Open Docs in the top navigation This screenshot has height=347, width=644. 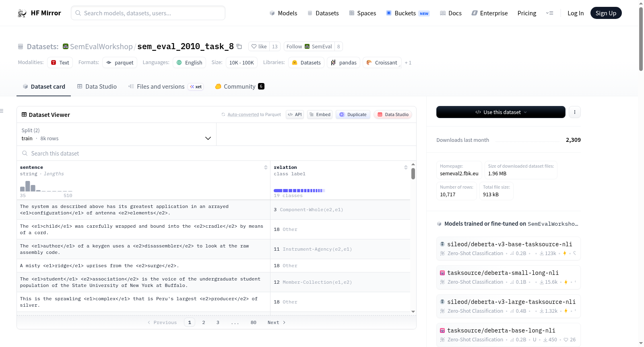pyautogui.click(x=451, y=13)
